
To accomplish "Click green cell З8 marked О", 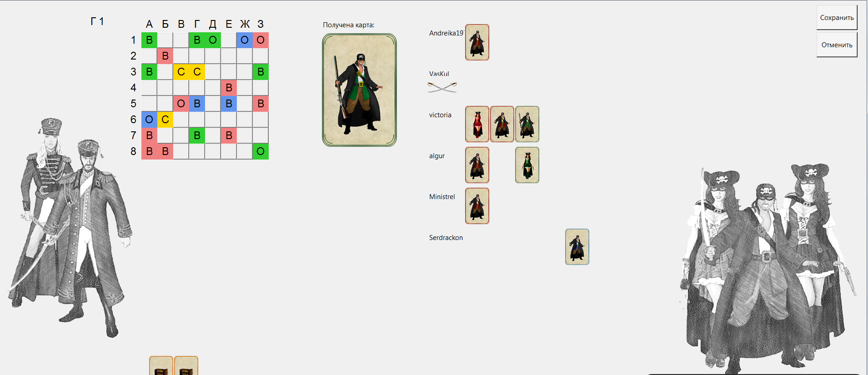I will (x=261, y=151).
